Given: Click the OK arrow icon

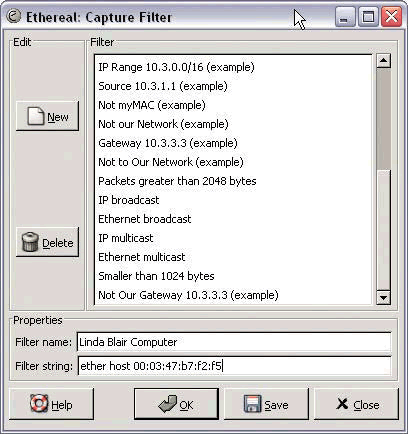Looking at the screenshot, I should (x=168, y=404).
